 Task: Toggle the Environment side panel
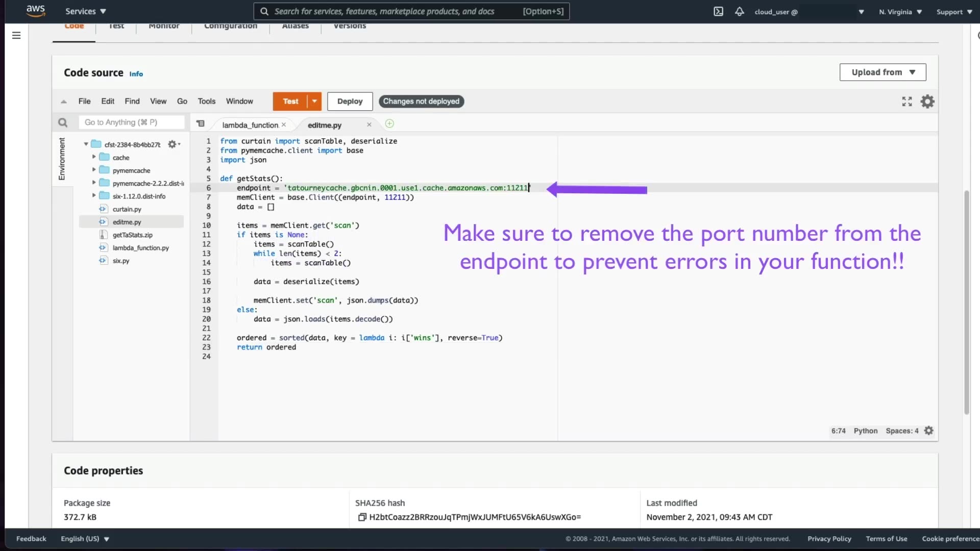click(62, 159)
